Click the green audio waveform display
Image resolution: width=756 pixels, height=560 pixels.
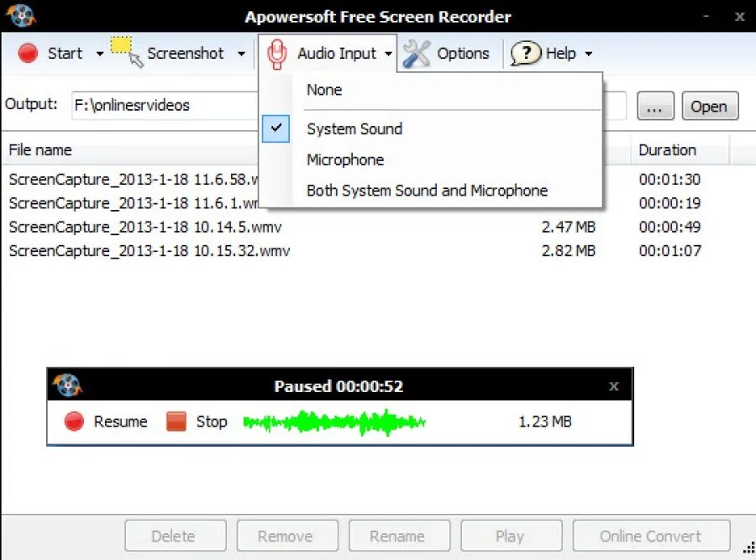334,422
